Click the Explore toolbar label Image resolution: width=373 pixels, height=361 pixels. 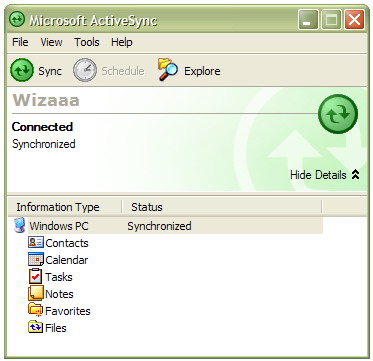pos(202,71)
